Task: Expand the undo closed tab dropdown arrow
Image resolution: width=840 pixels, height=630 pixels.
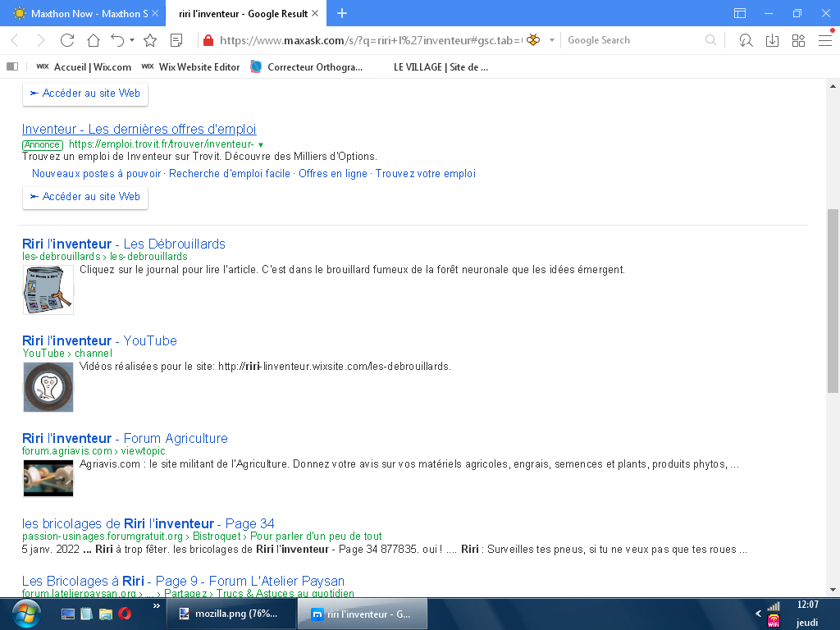Action: point(132,40)
